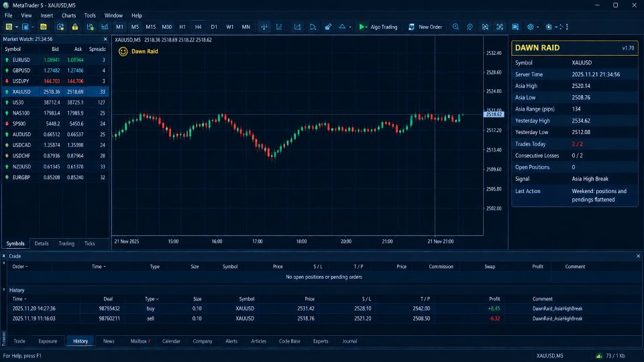Close the bottom Toolbox panel

tap(638, 255)
